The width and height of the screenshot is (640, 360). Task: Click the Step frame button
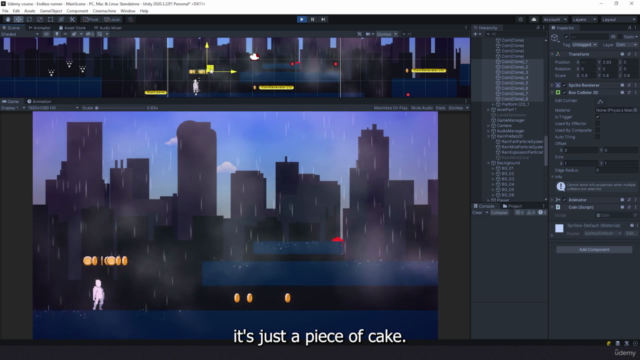click(323, 19)
